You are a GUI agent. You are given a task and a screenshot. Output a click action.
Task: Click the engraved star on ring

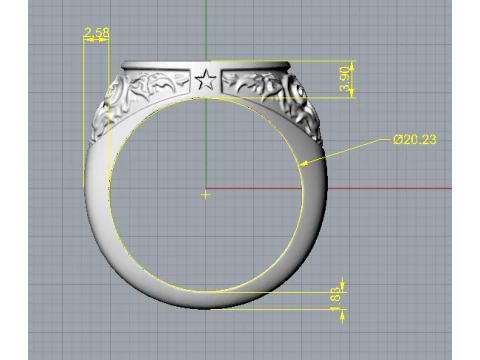click(205, 80)
